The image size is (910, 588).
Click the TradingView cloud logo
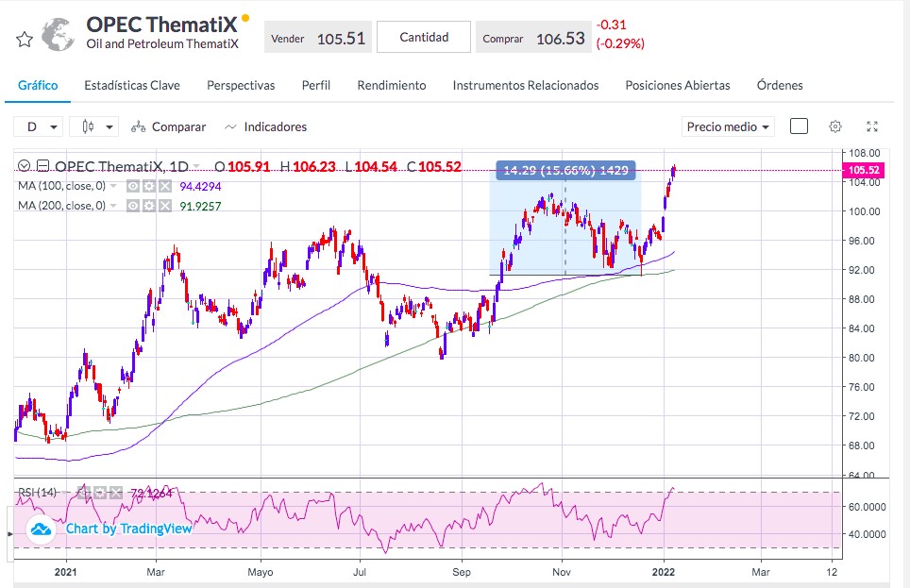click(x=41, y=529)
